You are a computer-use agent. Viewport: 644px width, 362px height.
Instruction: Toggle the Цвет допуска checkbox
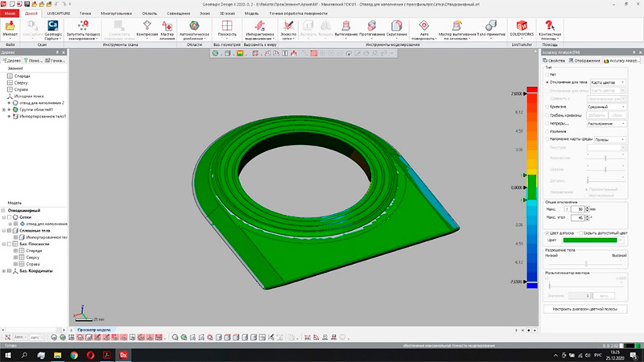(x=546, y=232)
